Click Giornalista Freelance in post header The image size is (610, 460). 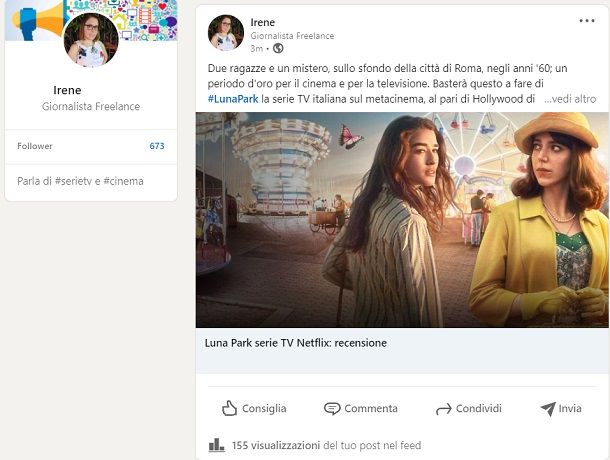tap(292, 36)
